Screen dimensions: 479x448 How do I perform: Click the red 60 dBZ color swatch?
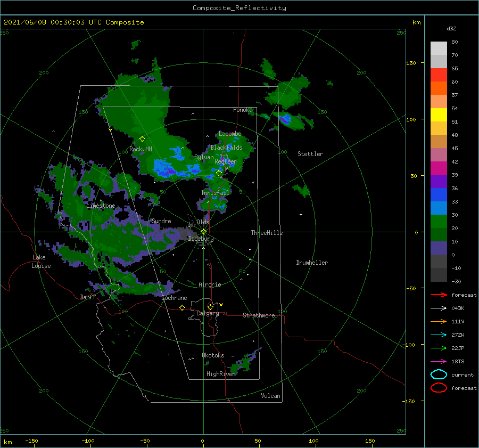pos(439,75)
